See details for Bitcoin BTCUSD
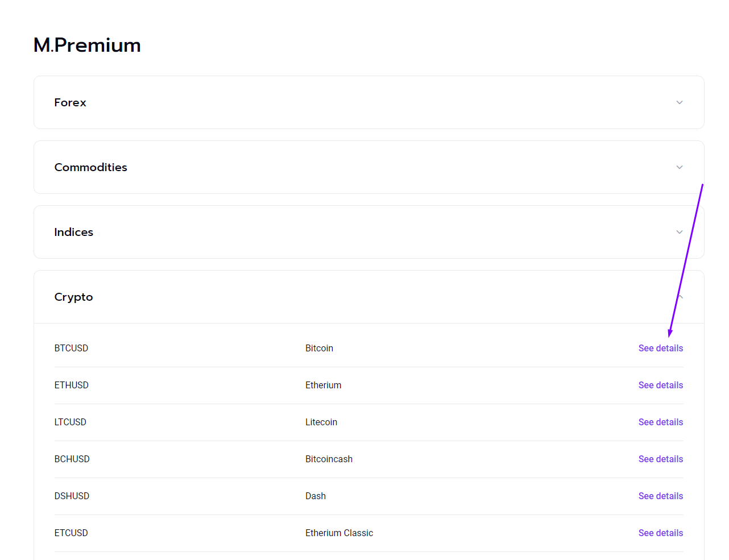This screenshot has width=729, height=560. click(661, 348)
